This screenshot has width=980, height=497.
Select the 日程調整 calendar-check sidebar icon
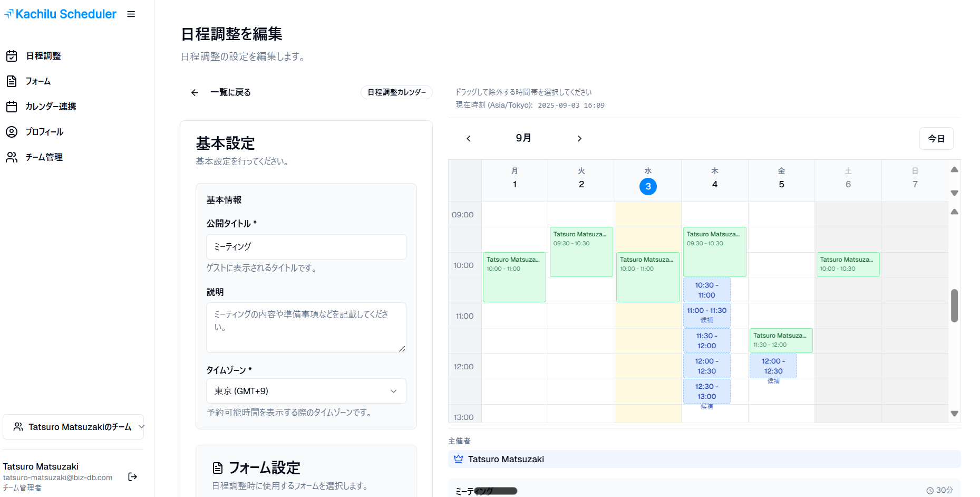12,55
